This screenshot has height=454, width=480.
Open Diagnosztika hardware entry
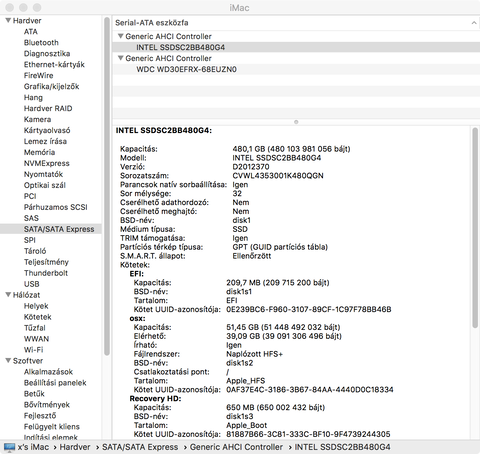47,54
